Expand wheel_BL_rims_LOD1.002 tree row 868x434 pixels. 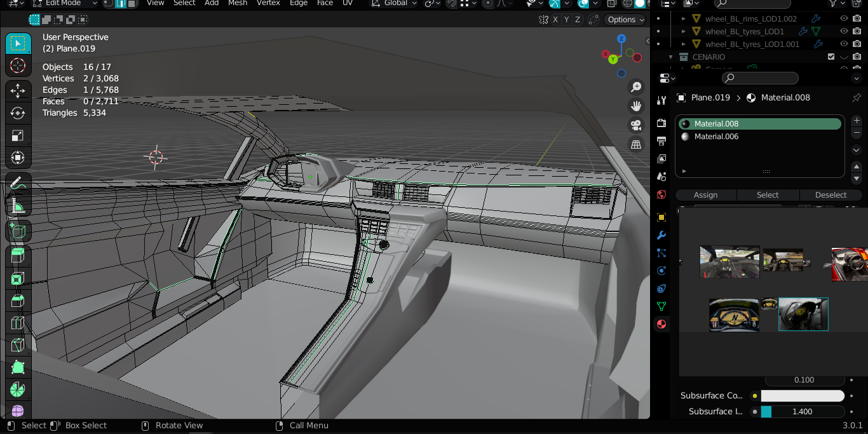[x=684, y=18]
